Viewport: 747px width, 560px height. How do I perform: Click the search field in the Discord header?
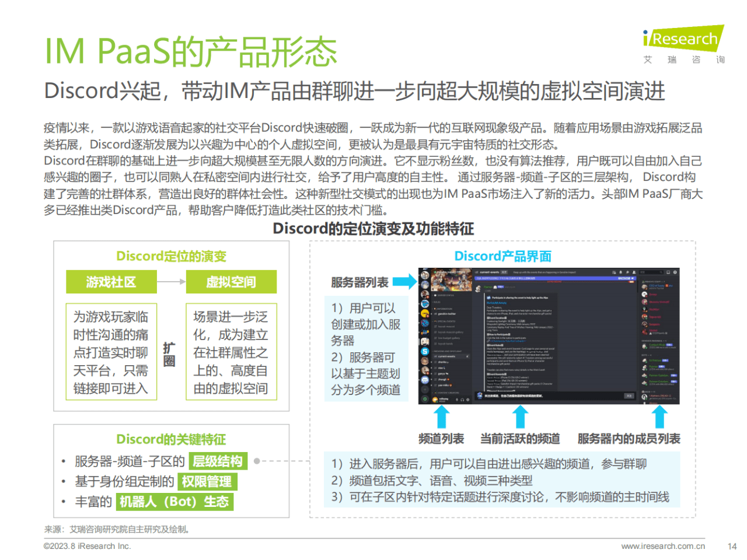[651, 272]
